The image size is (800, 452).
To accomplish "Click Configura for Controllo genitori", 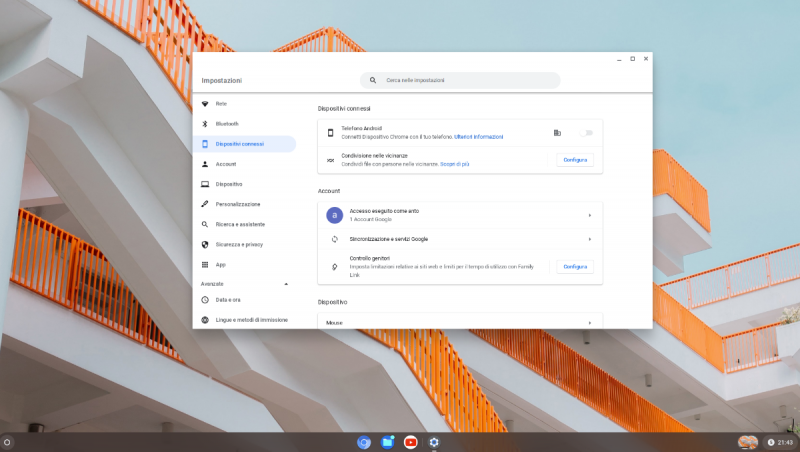I will [x=575, y=267].
